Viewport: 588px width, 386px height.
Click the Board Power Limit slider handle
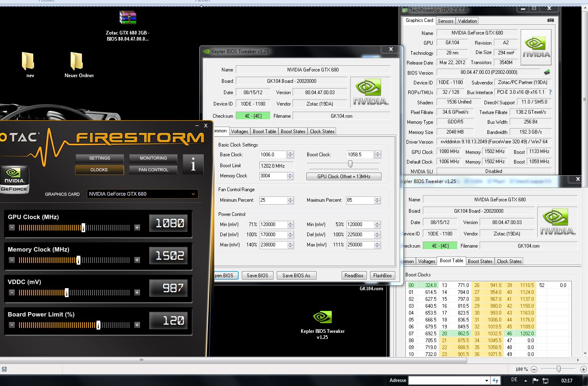coord(98,325)
